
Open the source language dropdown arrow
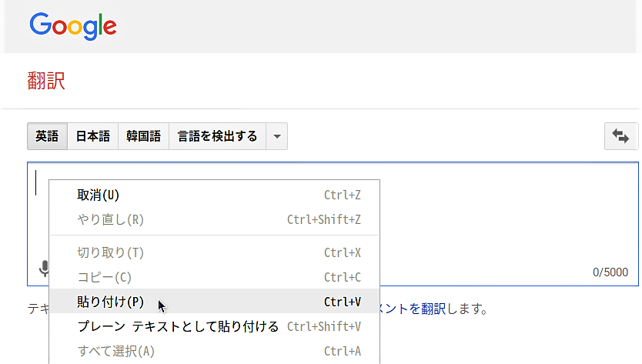(277, 136)
